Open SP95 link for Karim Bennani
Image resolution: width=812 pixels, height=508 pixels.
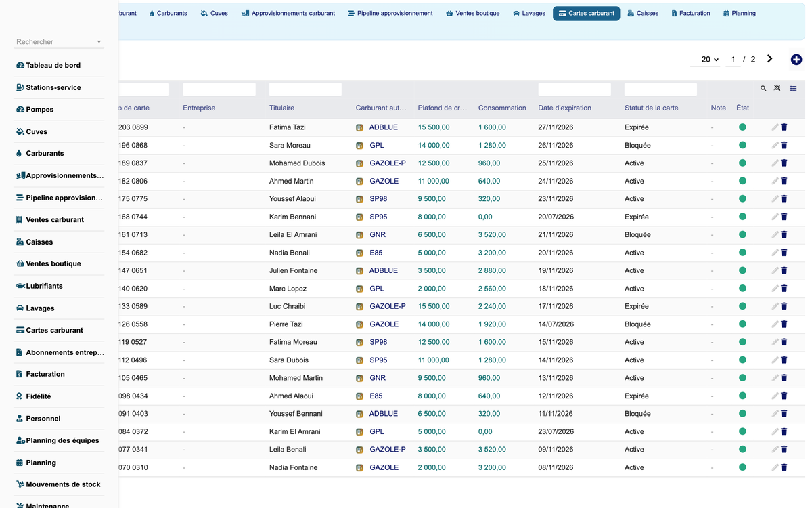coord(378,217)
